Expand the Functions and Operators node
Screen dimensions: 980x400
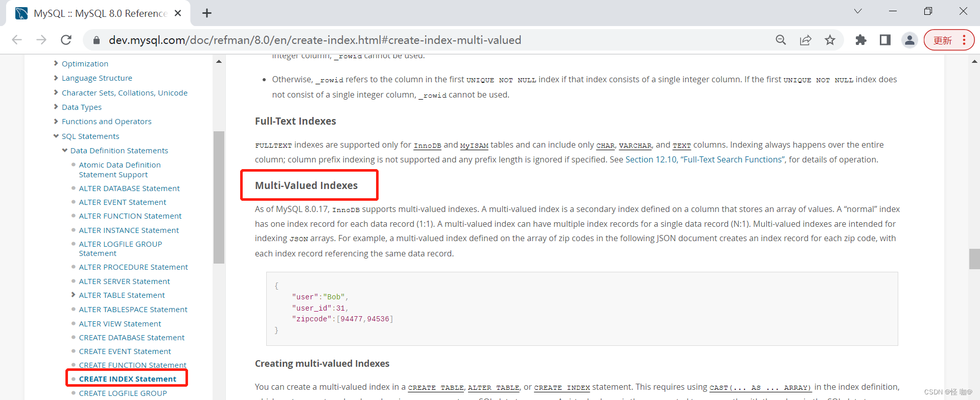point(56,121)
